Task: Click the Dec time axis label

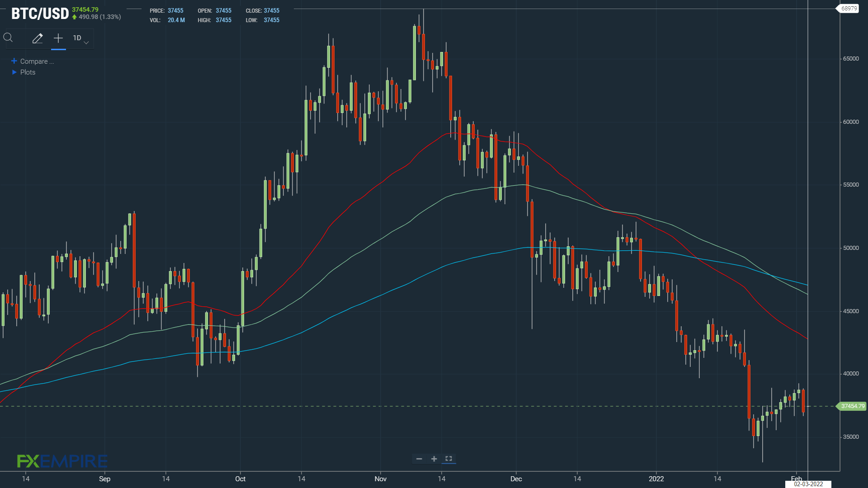Action: (516, 479)
